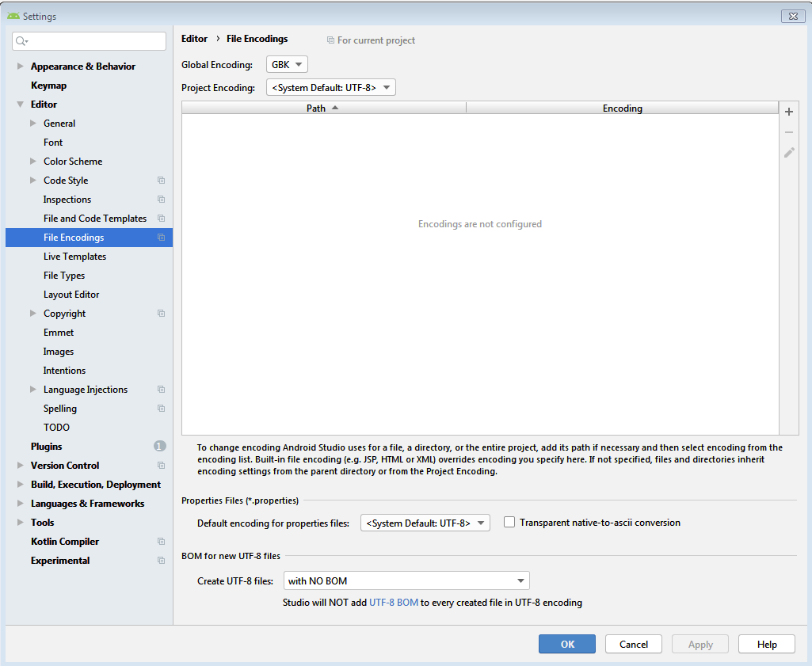
Task: Click the per-project icon beside Code Style
Action: click(x=161, y=180)
